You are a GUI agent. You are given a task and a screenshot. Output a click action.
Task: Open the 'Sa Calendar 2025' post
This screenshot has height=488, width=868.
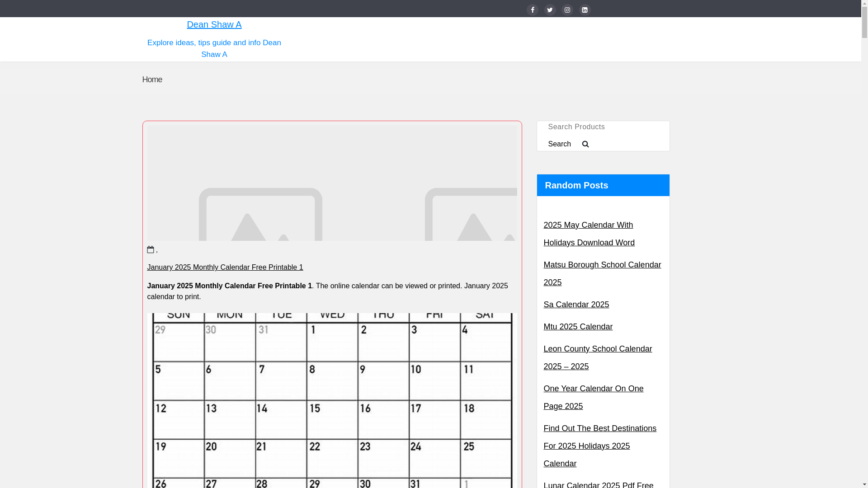pos(576,305)
